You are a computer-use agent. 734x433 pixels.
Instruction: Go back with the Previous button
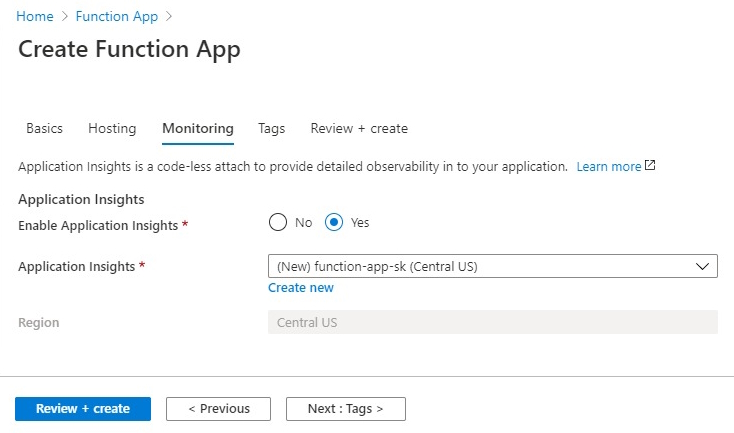(x=218, y=409)
